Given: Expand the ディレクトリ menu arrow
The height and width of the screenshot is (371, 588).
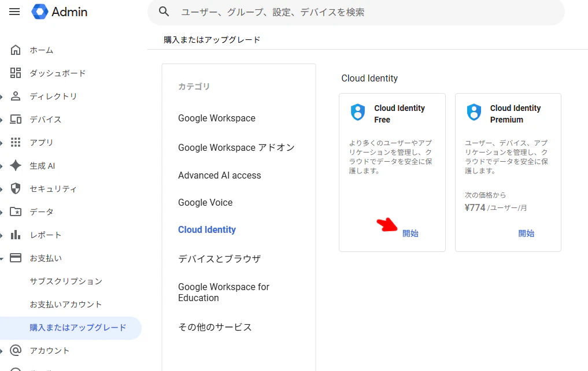Looking at the screenshot, I should click(x=2, y=97).
